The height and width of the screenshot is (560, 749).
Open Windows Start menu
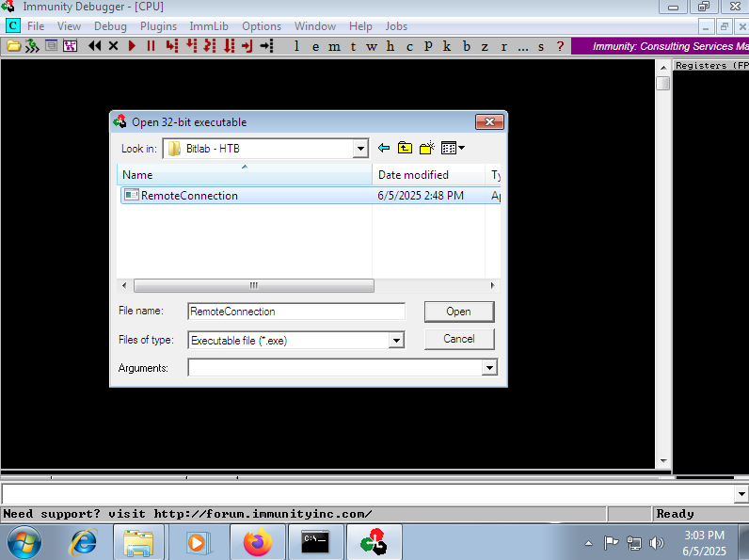click(x=24, y=542)
